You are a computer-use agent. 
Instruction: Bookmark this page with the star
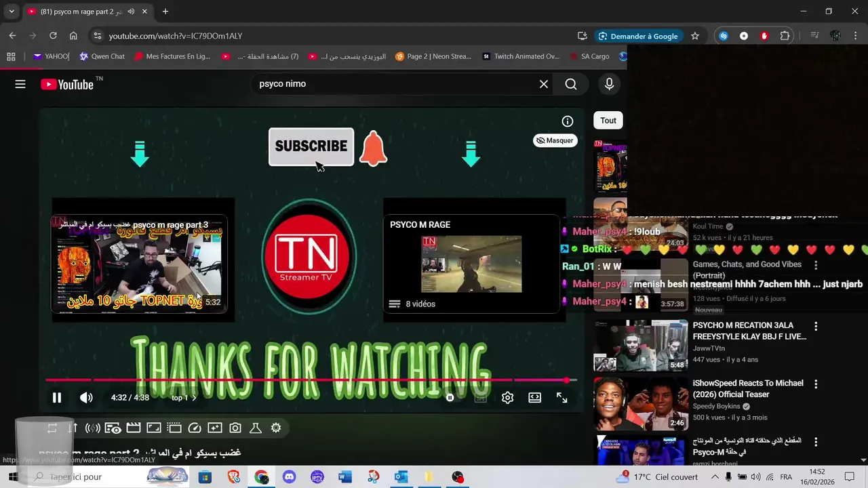pyautogui.click(x=695, y=36)
